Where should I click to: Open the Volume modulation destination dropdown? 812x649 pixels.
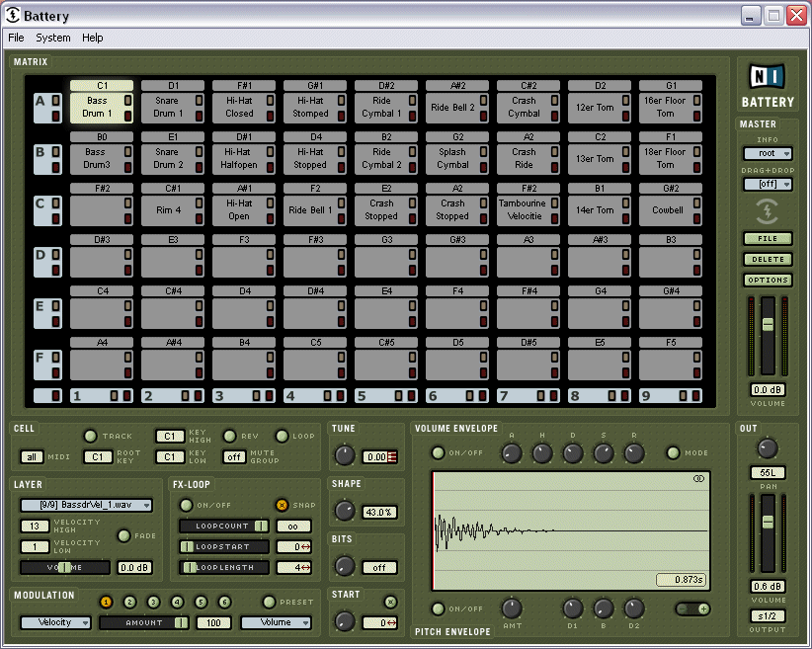click(276, 622)
